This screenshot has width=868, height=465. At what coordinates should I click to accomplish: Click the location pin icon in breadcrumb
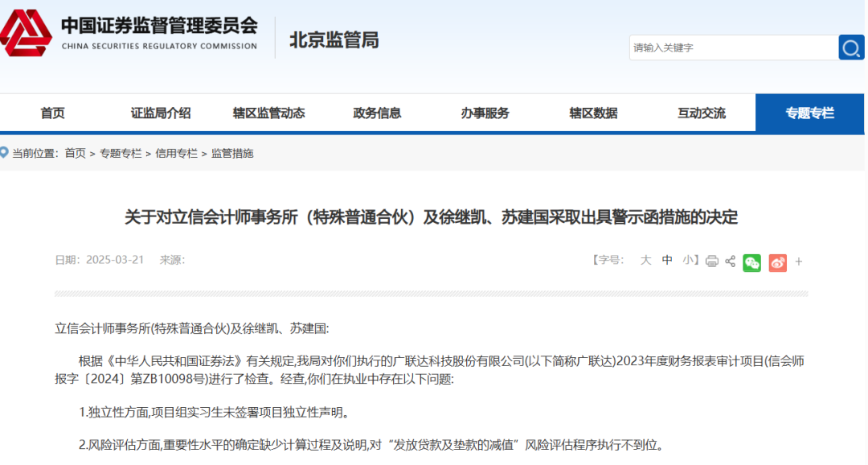pyautogui.click(x=5, y=152)
